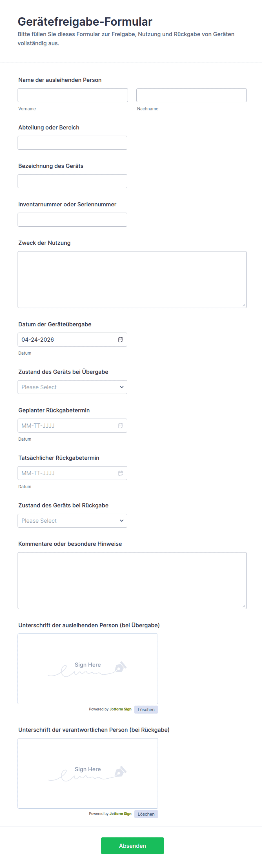Click into the Zweck der Nutzung textarea

click(132, 279)
